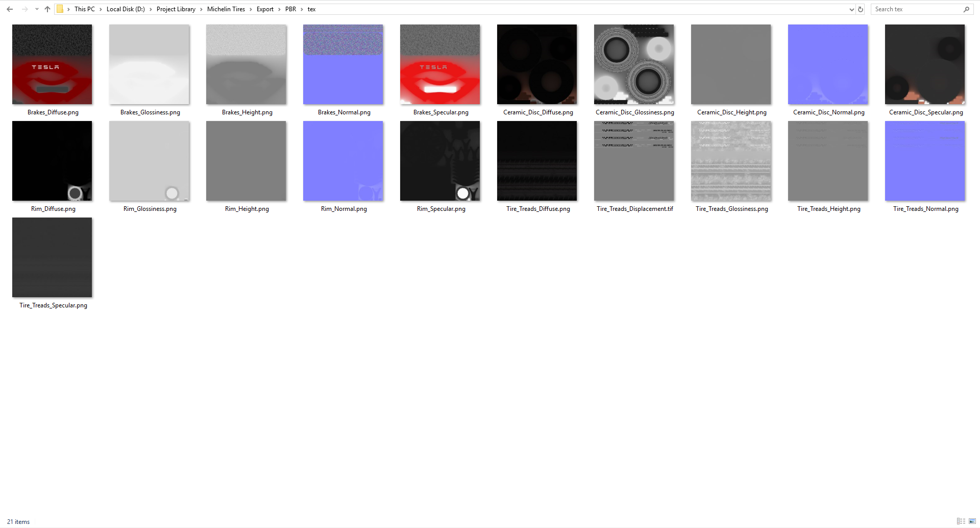Click the tex breadcrumb segment
This screenshot has height=528, width=980.
click(x=311, y=9)
